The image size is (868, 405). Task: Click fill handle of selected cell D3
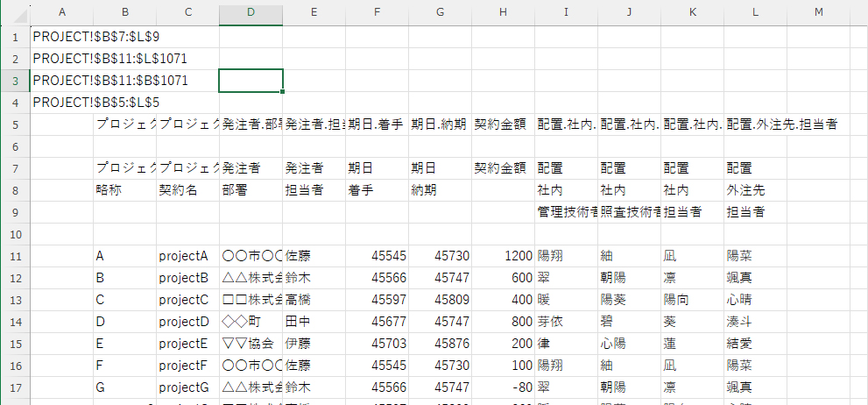[282, 91]
